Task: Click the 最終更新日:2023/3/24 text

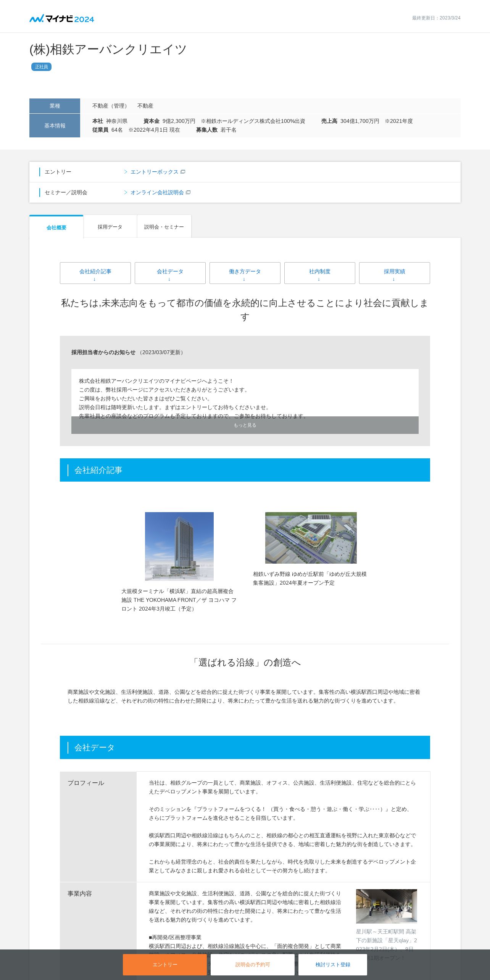Action: point(436,18)
